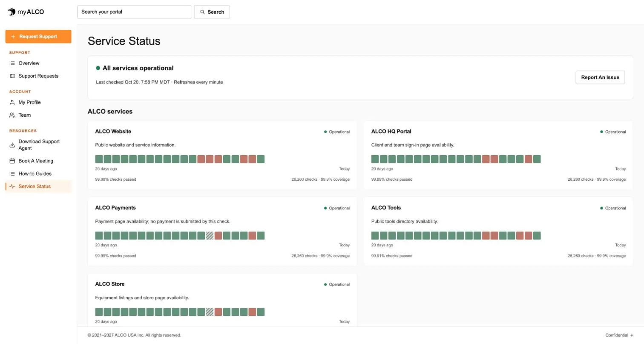Click the Team people icon
This screenshot has width=644, height=344.
12,115
